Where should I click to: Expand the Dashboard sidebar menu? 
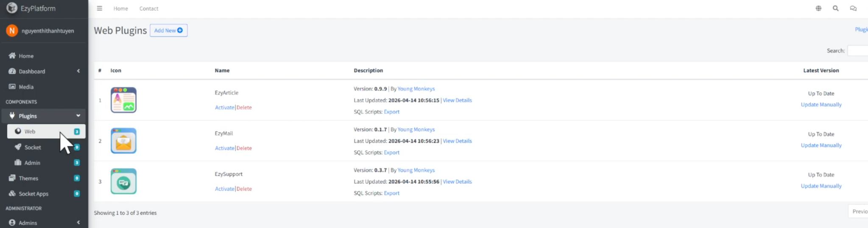pos(78,71)
